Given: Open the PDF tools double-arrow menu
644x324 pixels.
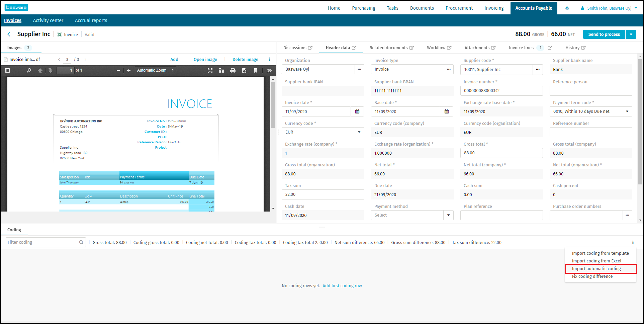Looking at the screenshot, I should [269, 70].
